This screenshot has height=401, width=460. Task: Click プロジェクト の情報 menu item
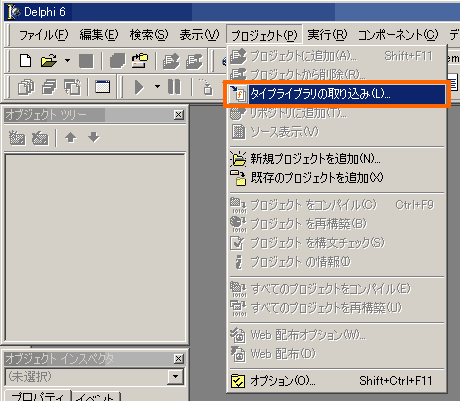(337, 262)
